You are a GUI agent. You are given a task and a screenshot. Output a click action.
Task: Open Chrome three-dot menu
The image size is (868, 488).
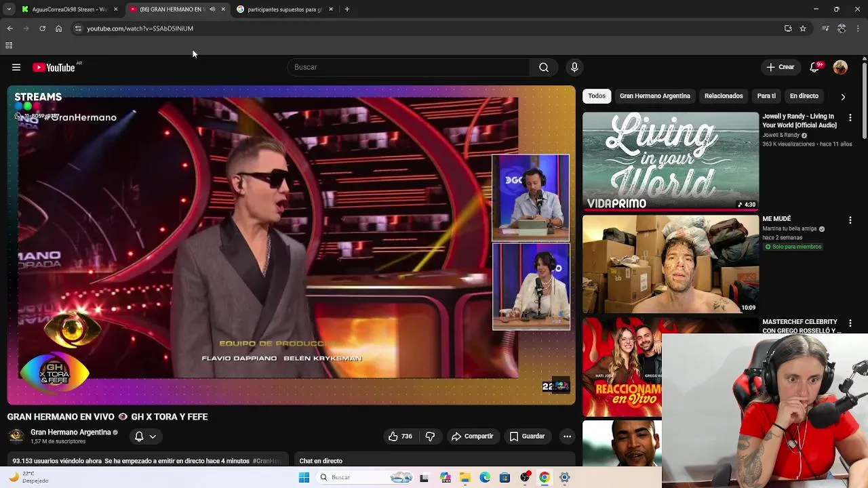[x=858, y=28]
